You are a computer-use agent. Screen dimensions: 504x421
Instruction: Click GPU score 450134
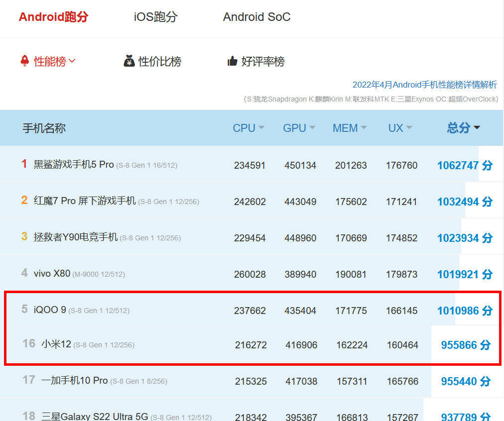(300, 165)
